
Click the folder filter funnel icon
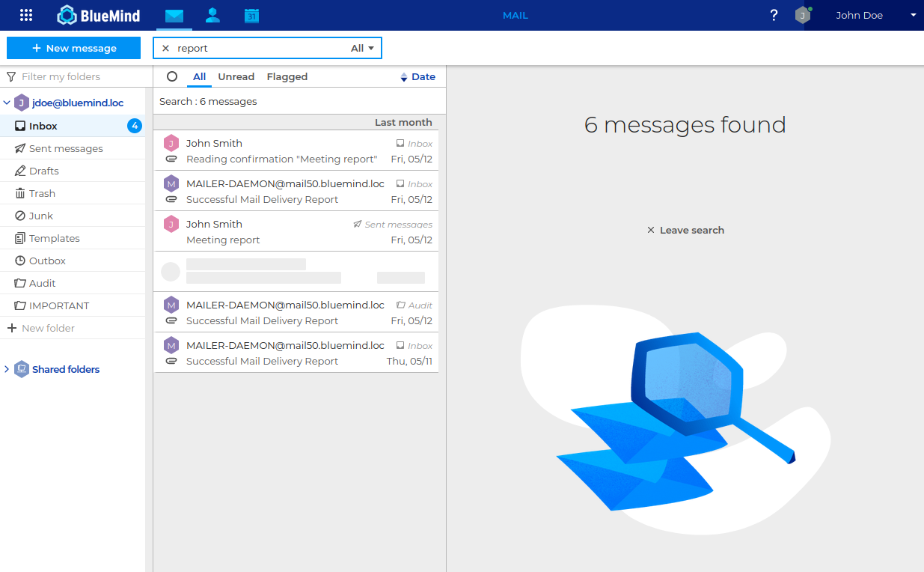(x=11, y=76)
